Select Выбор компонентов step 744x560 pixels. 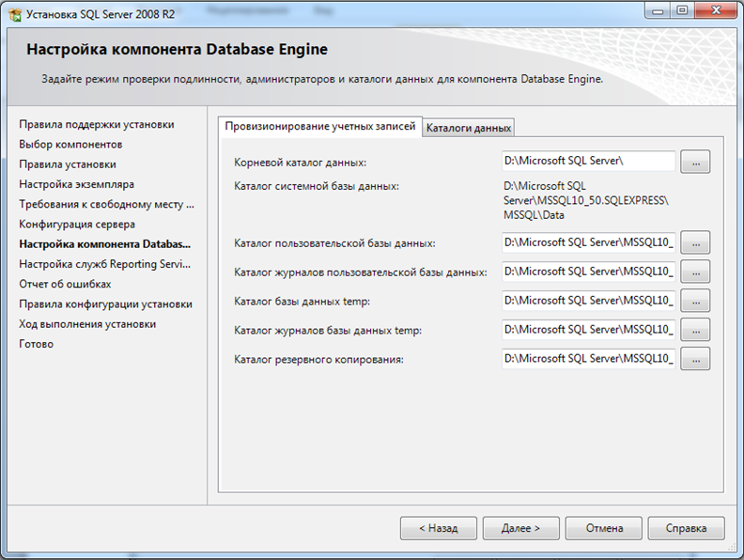click(70, 145)
